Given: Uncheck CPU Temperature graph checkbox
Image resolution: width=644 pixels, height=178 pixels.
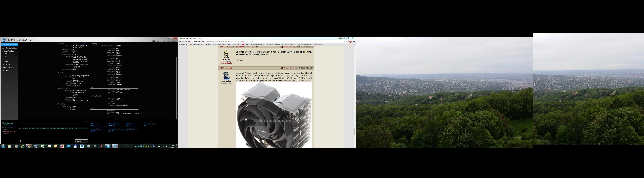Looking at the screenshot, I should 3,123.
